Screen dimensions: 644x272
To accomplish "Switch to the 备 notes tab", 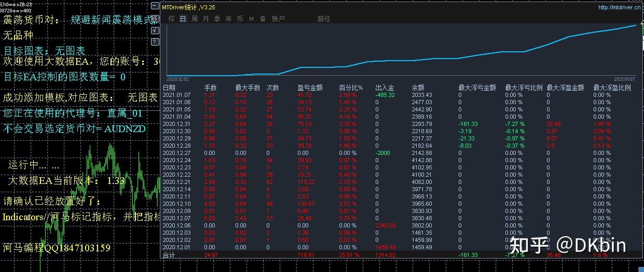I will pyautogui.click(x=263, y=19).
